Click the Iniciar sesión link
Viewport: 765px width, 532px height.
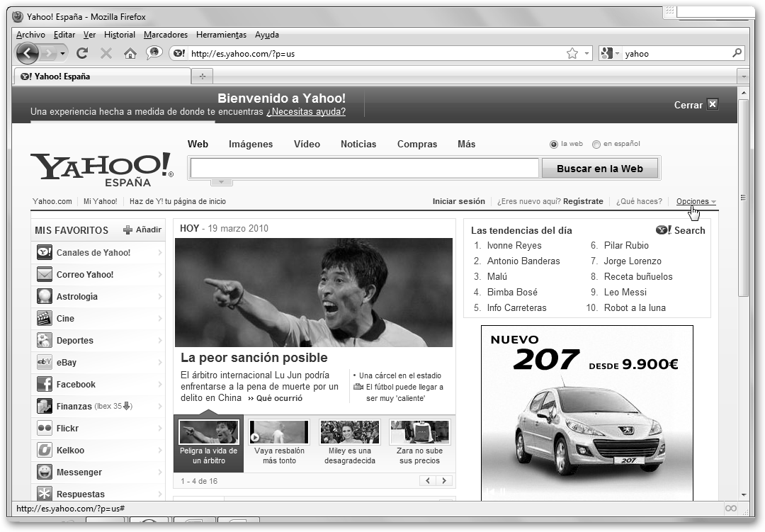coord(458,201)
